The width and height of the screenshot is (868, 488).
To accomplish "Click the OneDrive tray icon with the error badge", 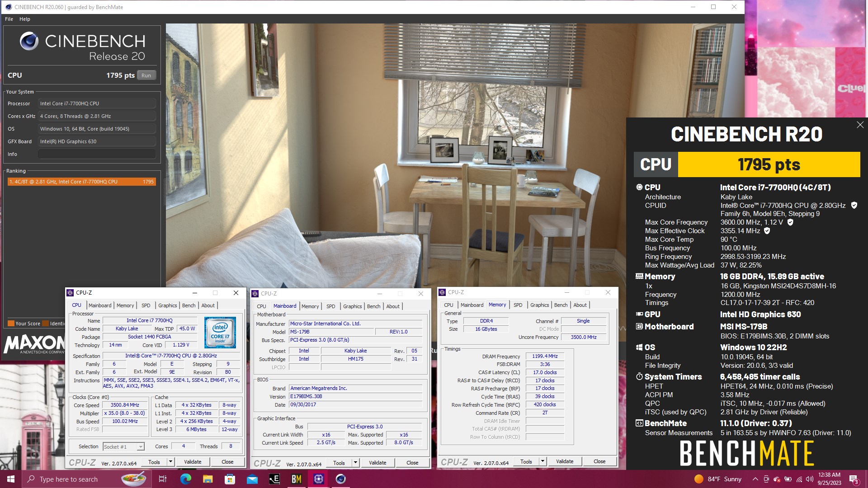I will (777, 479).
